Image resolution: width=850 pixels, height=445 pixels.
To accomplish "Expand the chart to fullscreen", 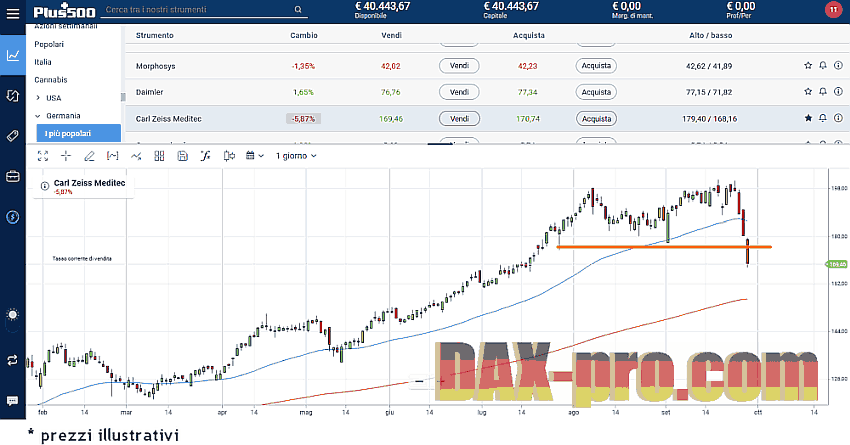I will coord(43,156).
